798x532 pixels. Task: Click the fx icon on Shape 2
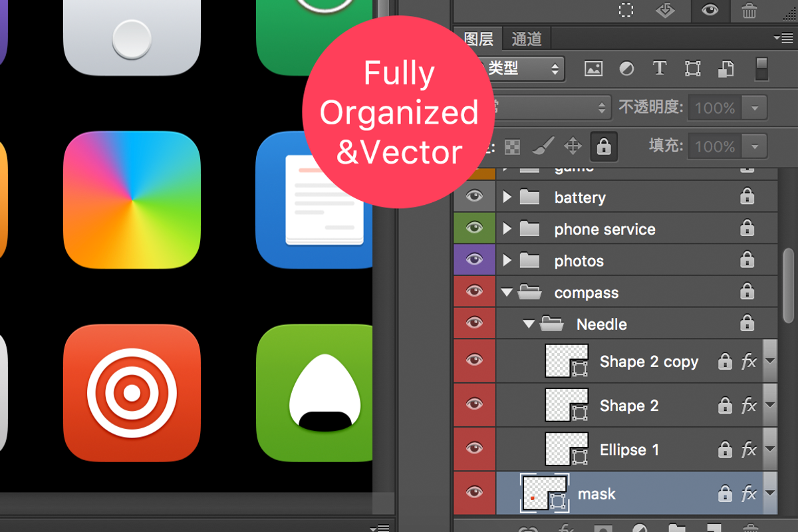749,406
